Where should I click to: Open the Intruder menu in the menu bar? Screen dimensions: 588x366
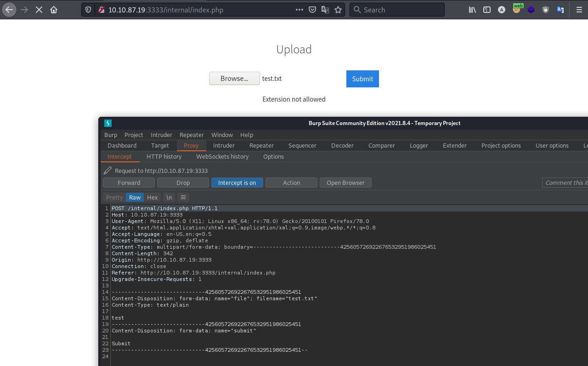click(x=161, y=135)
